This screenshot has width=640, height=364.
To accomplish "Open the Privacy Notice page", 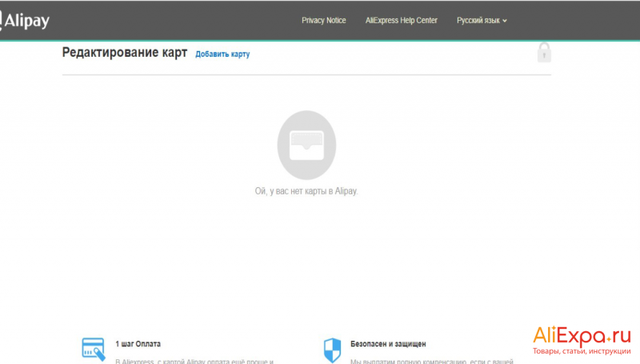I will 324,21.
